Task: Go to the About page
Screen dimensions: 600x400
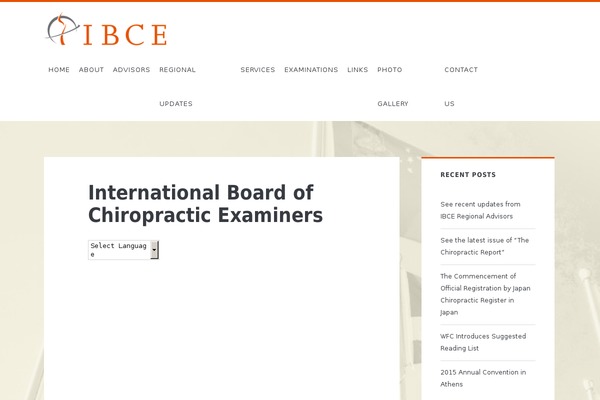Action: (91, 70)
